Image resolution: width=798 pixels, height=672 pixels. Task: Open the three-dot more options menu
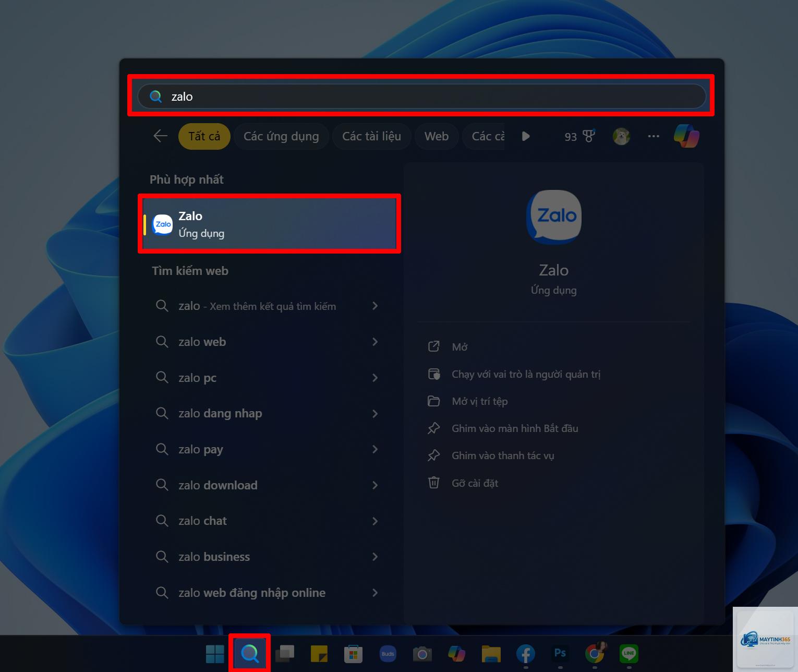[x=654, y=136]
